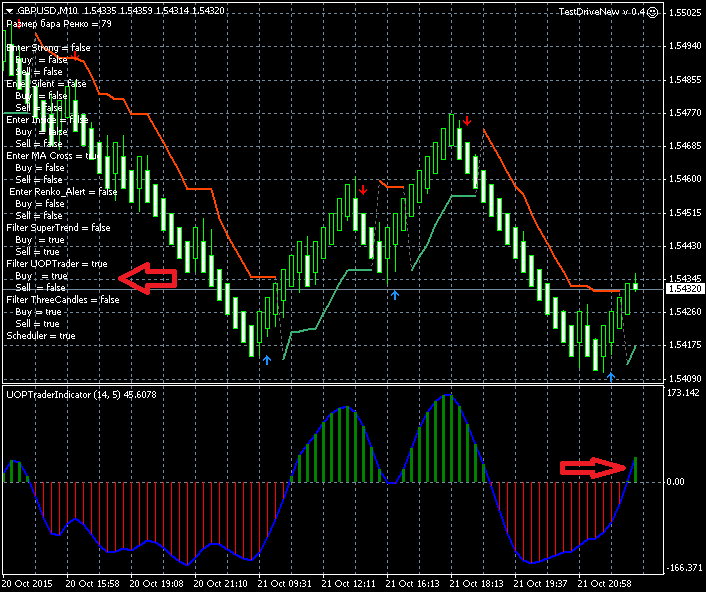Click the 1.54175 price scale label
The width and height of the screenshot is (706, 592).
click(x=685, y=345)
